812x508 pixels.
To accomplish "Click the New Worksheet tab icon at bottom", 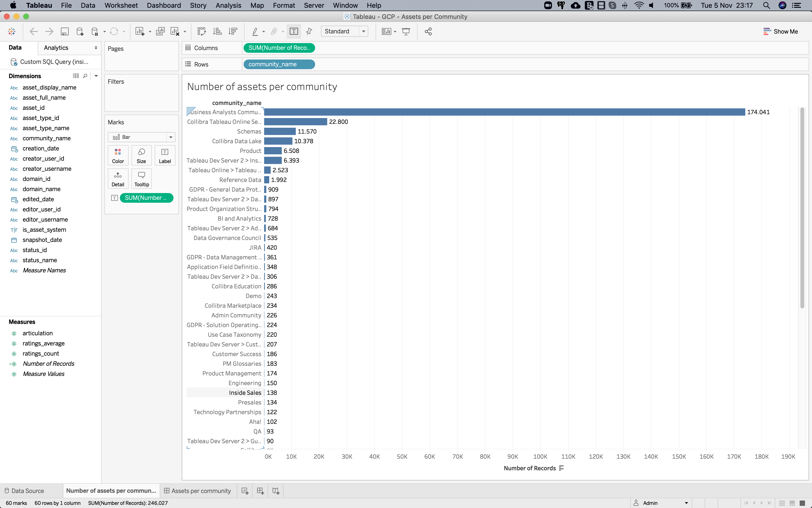I will (x=245, y=491).
